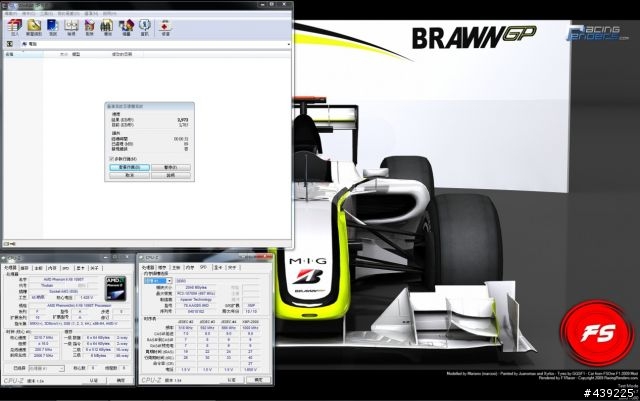Click the Repair (red cross kit) icon

tap(165, 27)
